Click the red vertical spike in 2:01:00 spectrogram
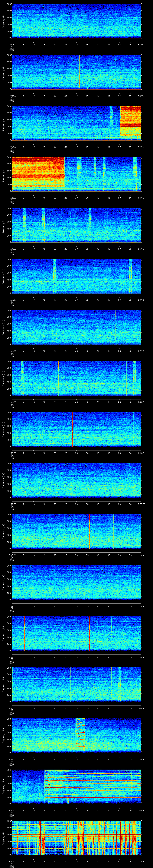 click(x=74, y=582)
